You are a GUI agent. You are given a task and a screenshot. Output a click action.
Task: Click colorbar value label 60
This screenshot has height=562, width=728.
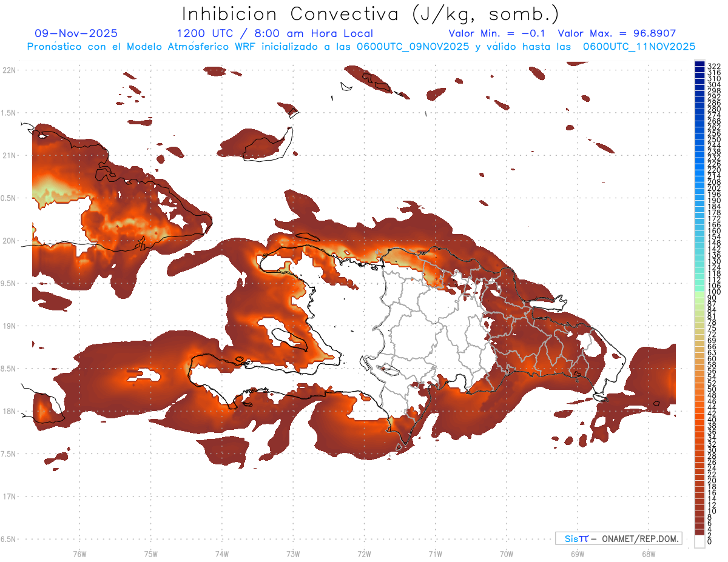712,358
